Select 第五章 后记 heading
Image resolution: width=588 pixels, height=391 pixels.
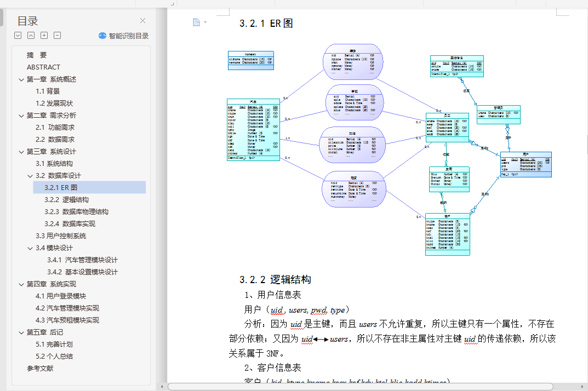[x=45, y=332]
